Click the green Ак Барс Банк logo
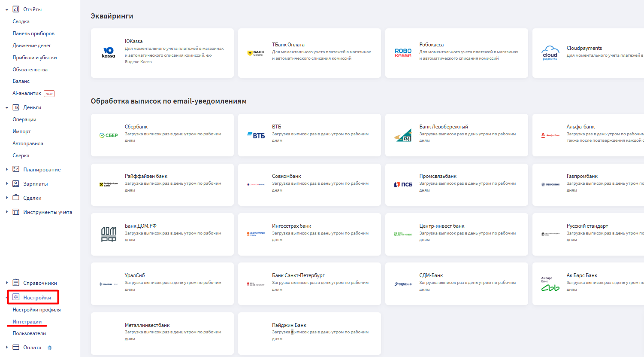Screen dimensions: 644x357 coord(550,284)
